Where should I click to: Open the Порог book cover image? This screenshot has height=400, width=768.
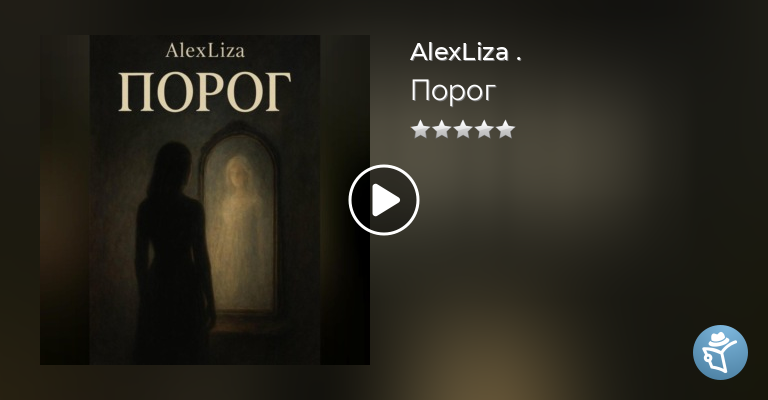click(205, 200)
